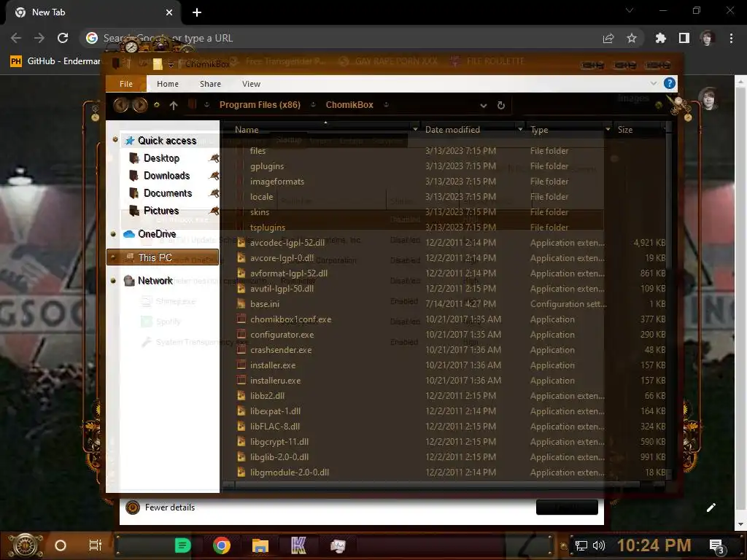Screen dimensions: 747x560
Task: Open File Explorer taskbar icon
Action: (x=260, y=545)
